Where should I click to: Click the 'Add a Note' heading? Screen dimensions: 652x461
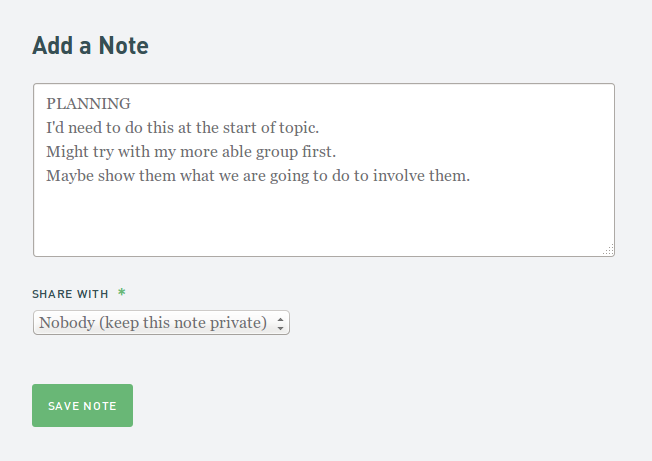[x=90, y=45]
